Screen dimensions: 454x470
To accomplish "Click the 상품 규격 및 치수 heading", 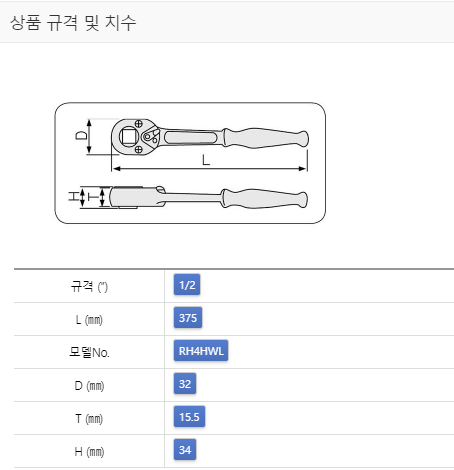I will [x=73, y=23].
